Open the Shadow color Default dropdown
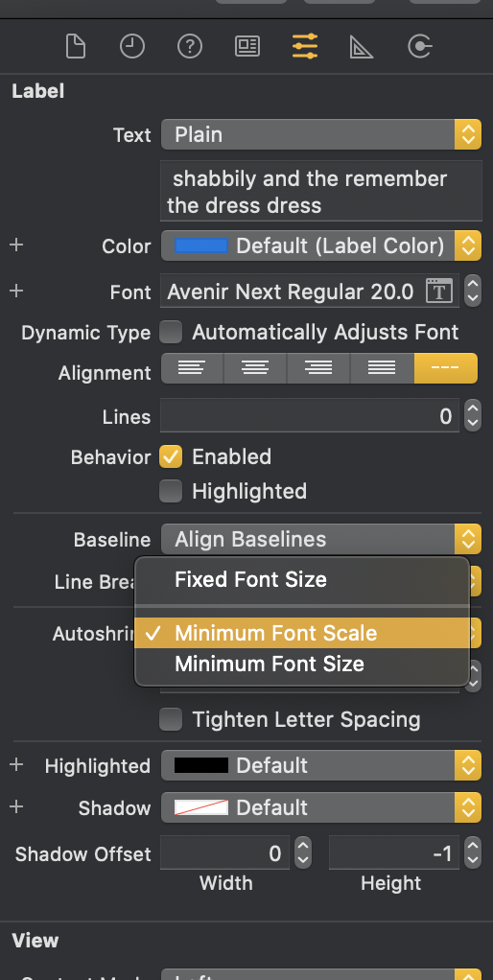The image size is (493, 980). [321, 807]
